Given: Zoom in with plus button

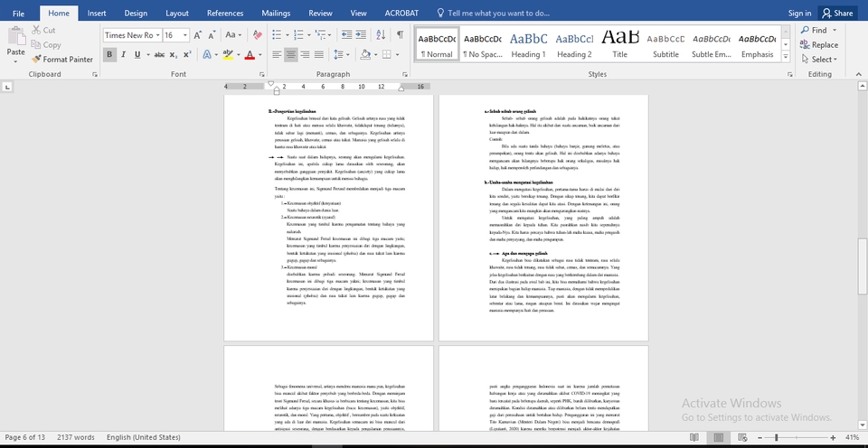Looking at the screenshot, I should 833,437.
